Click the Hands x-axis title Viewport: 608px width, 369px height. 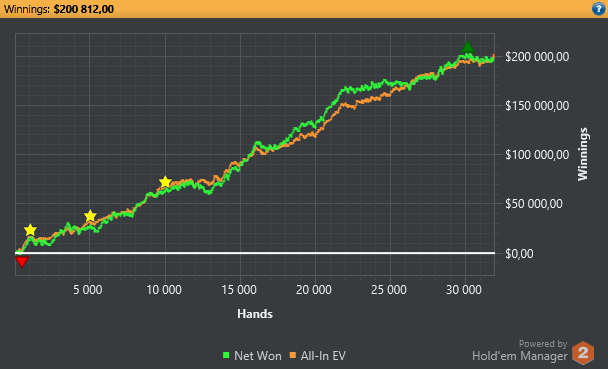click(255, 314)
